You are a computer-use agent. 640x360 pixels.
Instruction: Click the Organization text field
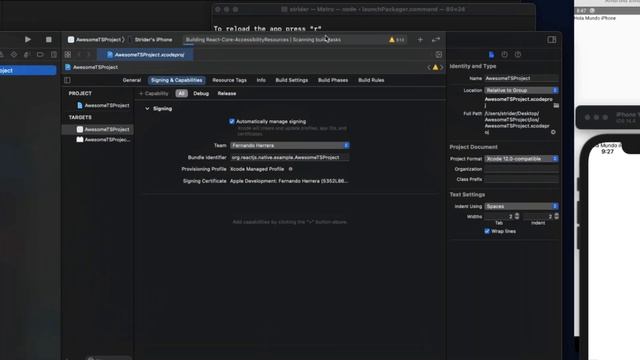(x=521, y=169)
